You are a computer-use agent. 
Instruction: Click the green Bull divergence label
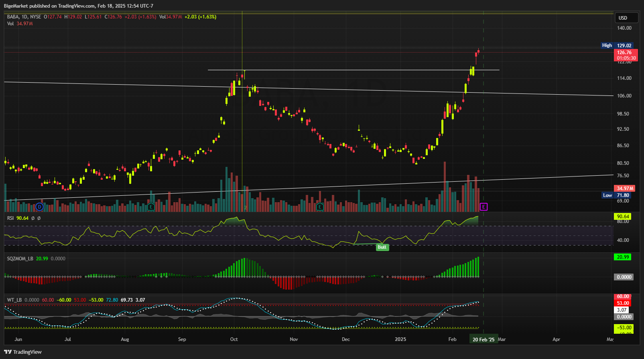tap(382, 247)
